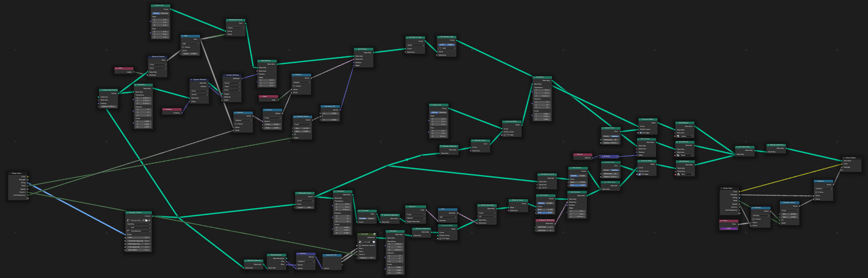Select Points mode in topmost Curve Line node
Image resolution: width=868 pixels, height=278 pixels.
[x=156, y=13]
